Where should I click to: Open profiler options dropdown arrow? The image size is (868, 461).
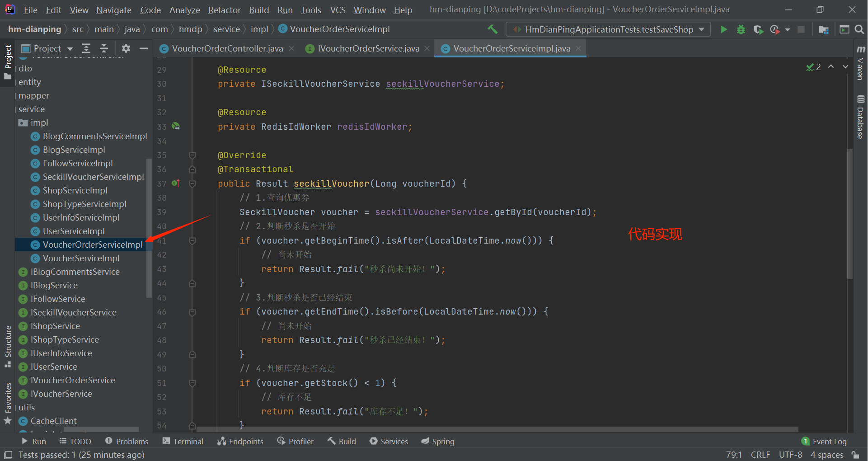click(x=788, y=30)
